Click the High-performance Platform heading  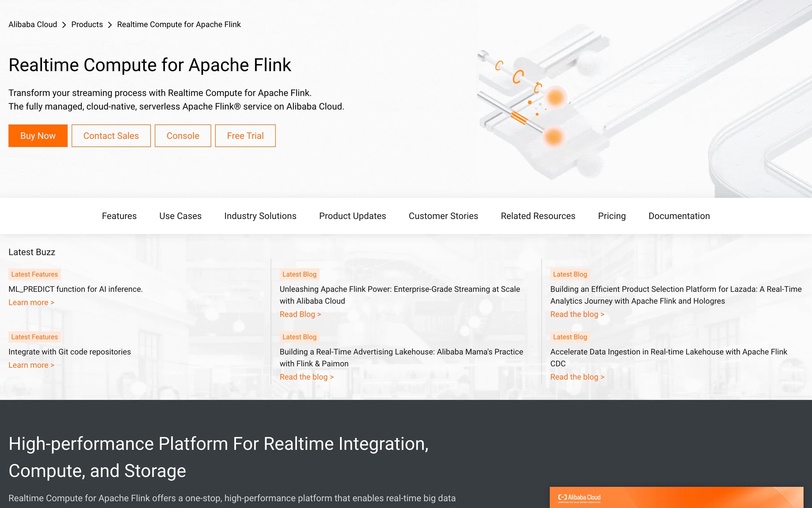[219, 457]
